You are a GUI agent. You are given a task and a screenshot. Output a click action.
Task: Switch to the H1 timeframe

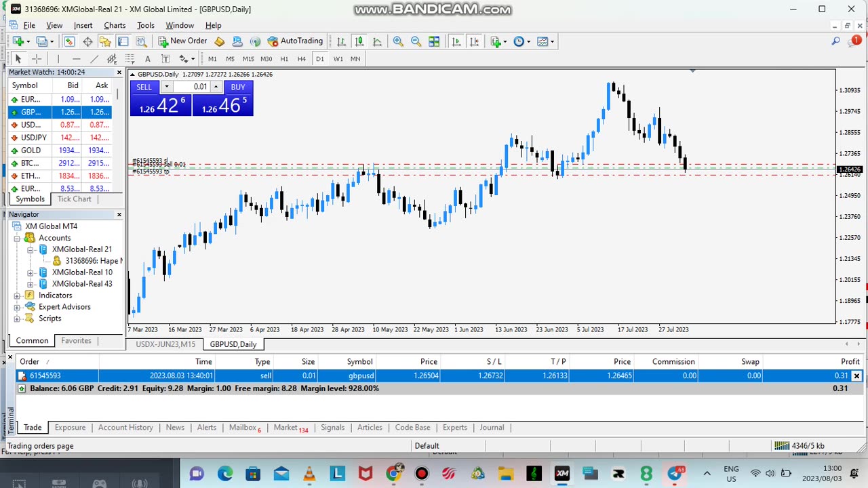[x=284, y=59]
